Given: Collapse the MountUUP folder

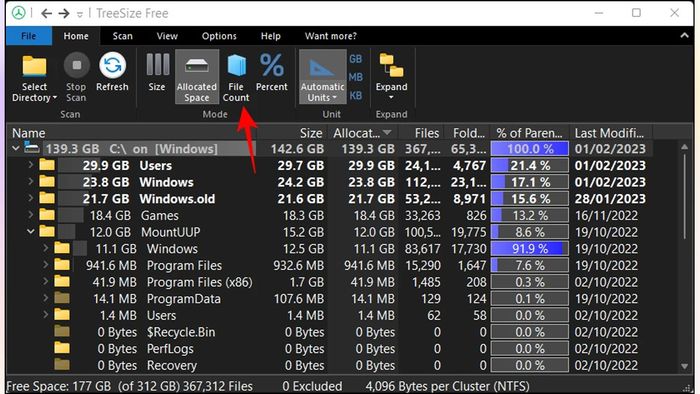Looking at the screenshot, I should (30, 232).
